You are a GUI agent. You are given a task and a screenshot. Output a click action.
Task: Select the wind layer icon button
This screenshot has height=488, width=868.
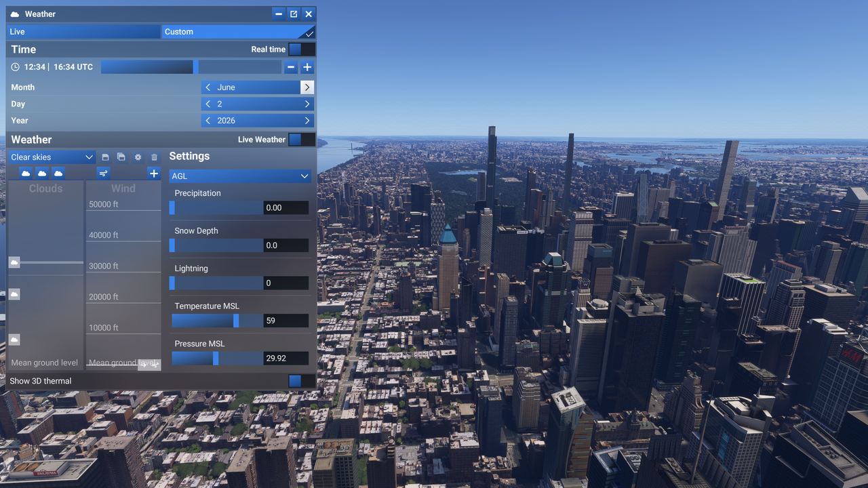click(103, 174)
